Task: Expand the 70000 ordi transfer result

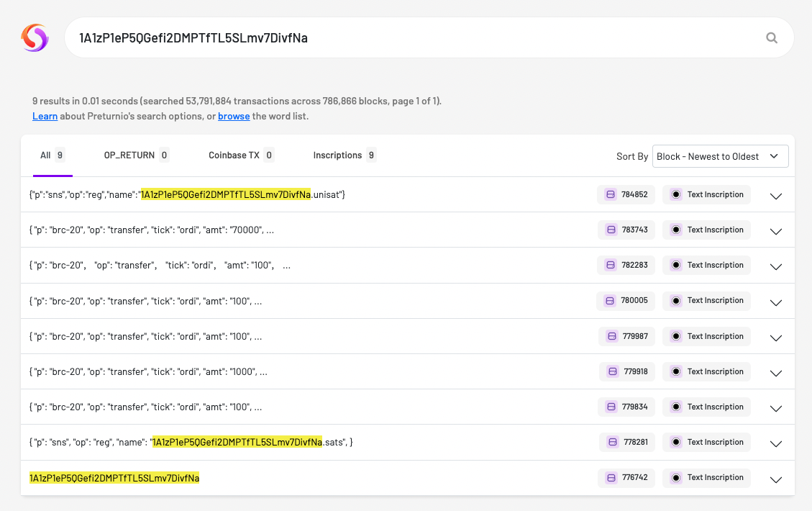Action: click(776, 232)
